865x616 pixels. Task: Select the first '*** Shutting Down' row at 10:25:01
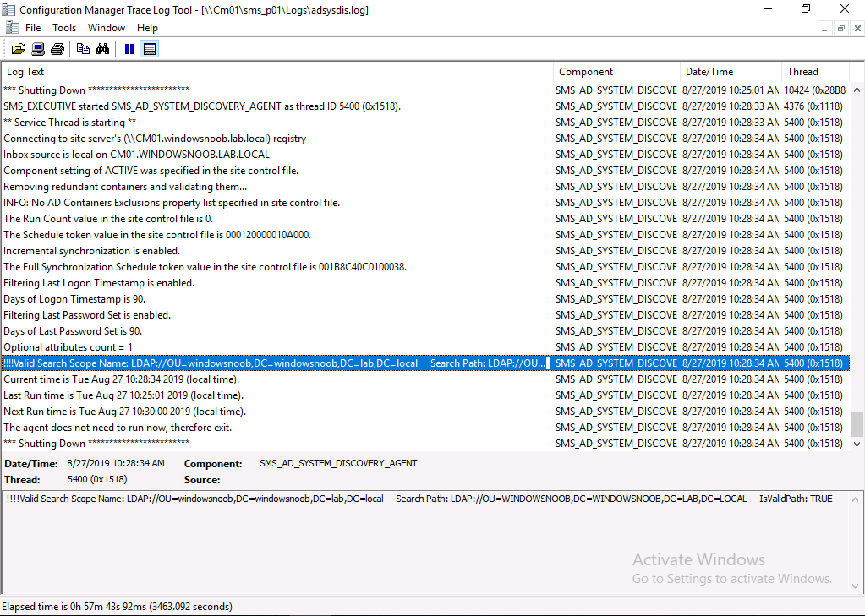[x=425, y=90]
